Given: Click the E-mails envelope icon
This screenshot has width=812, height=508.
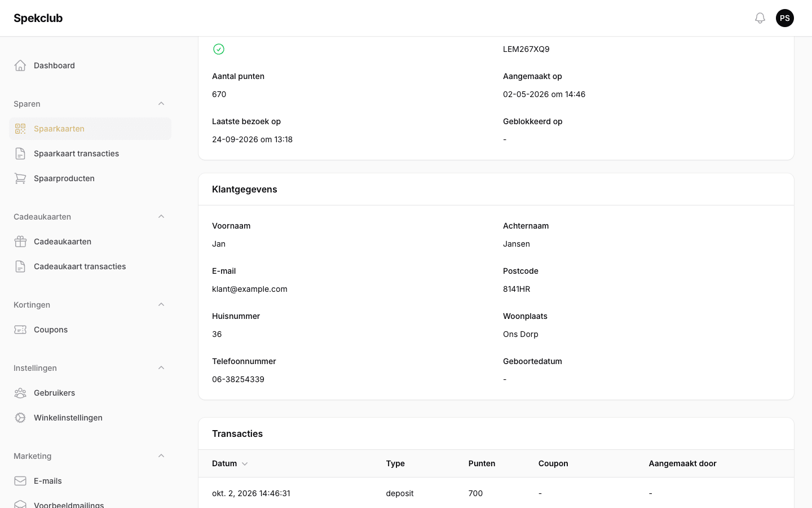Looking at the screenshot, I should (x=20, y=481).
